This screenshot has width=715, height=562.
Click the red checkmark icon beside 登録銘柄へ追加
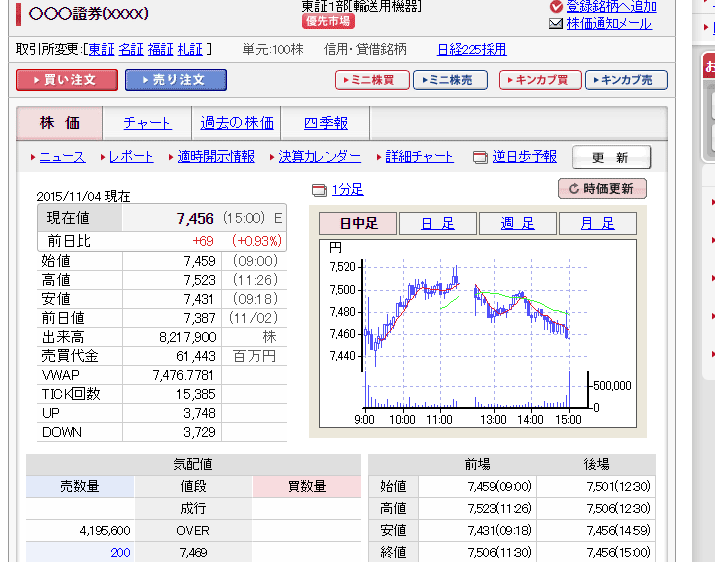(x=557, y=6)
